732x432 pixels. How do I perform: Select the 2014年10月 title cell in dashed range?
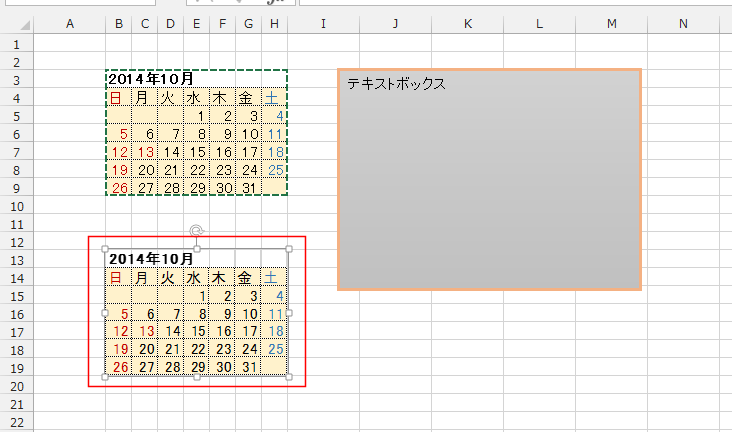tap(119, 79)
